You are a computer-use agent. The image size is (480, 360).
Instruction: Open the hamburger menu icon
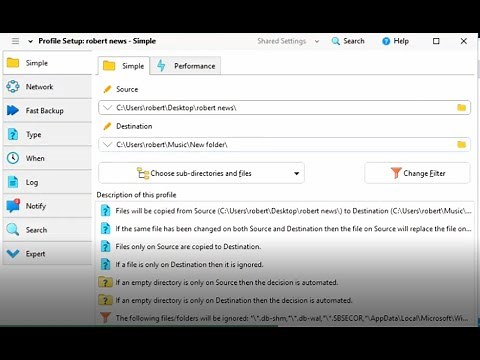[x=15, y=41]
